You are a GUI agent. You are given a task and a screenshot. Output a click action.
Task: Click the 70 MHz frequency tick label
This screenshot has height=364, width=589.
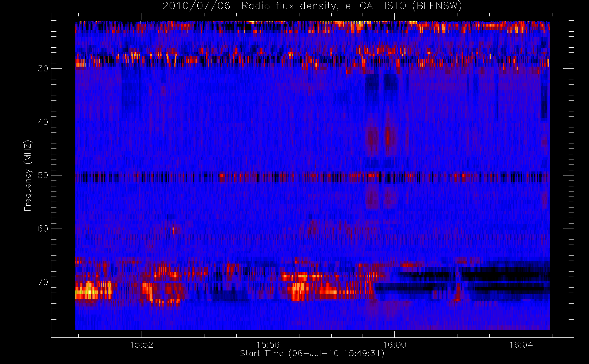click(43, 282)
